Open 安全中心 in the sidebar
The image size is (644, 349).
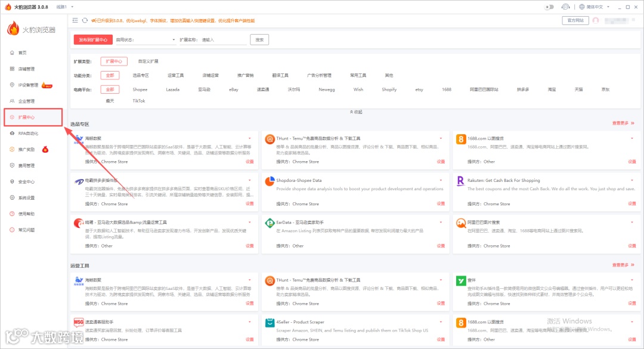click(26, 181)
